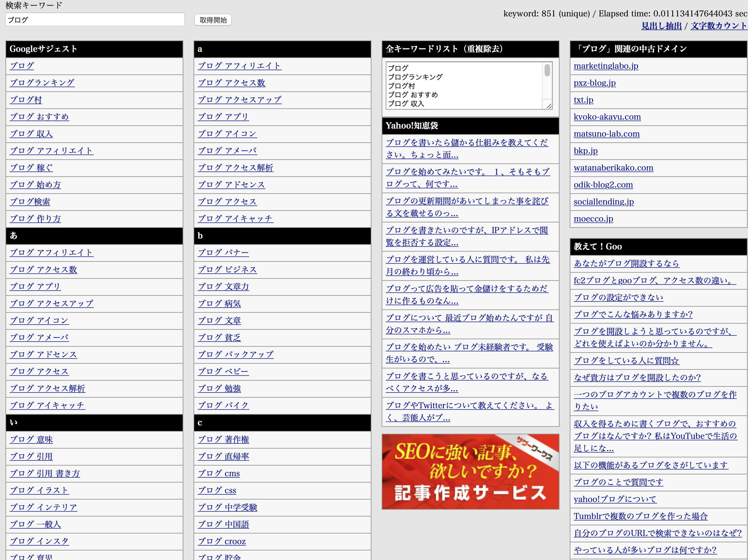The width and height of the screenshot is (748, 560).
Task: Click the 取得開始 button
Action: 213,20
